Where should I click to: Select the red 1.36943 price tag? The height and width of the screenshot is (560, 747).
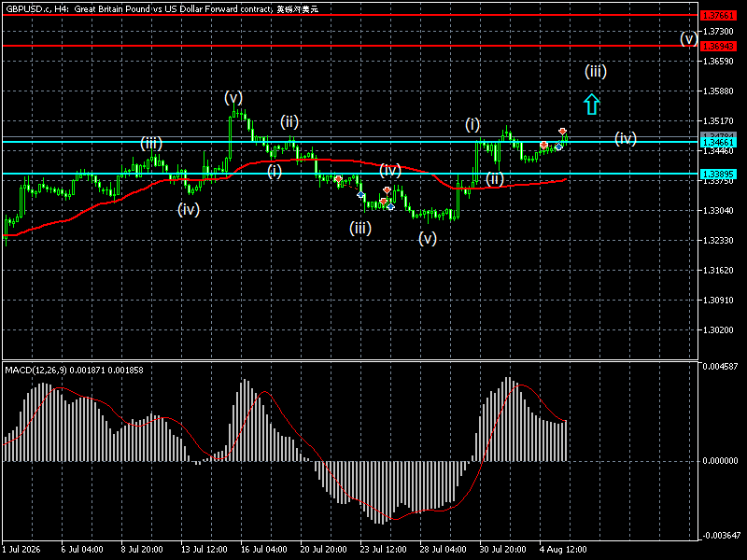tap(718, 46)
